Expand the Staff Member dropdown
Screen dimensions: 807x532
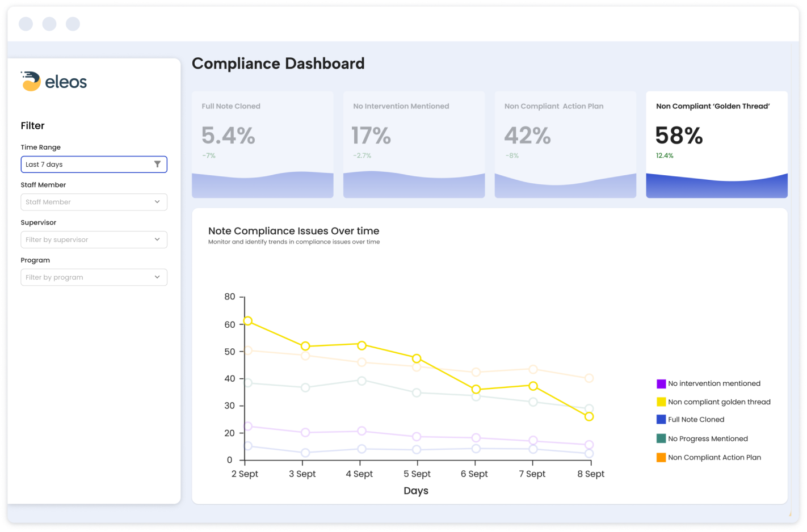click(x=94, y=202)
